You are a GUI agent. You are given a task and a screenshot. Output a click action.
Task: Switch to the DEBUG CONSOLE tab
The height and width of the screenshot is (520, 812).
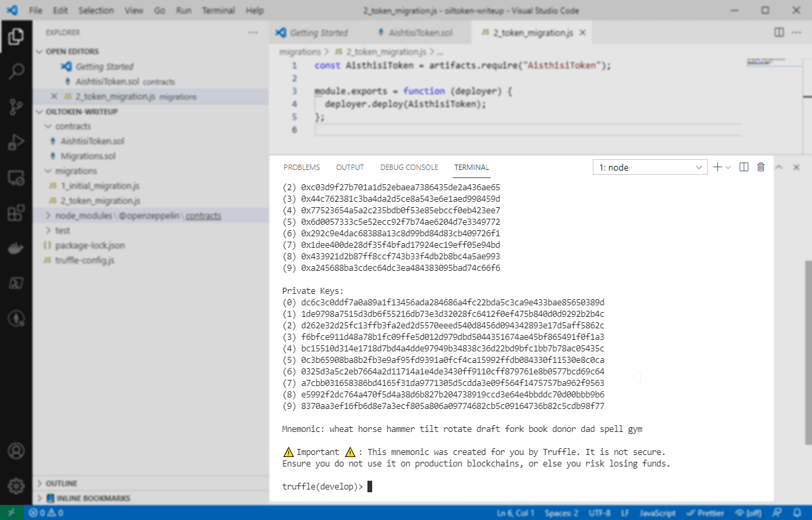click(409, 167)
